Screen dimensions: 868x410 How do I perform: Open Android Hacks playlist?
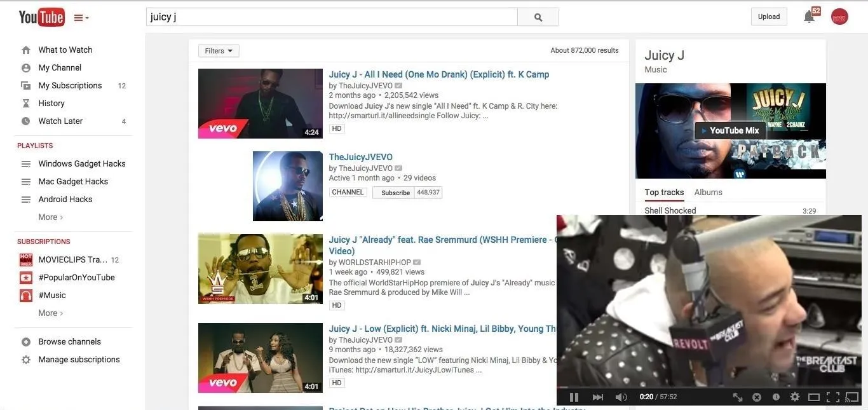point(65,199)
